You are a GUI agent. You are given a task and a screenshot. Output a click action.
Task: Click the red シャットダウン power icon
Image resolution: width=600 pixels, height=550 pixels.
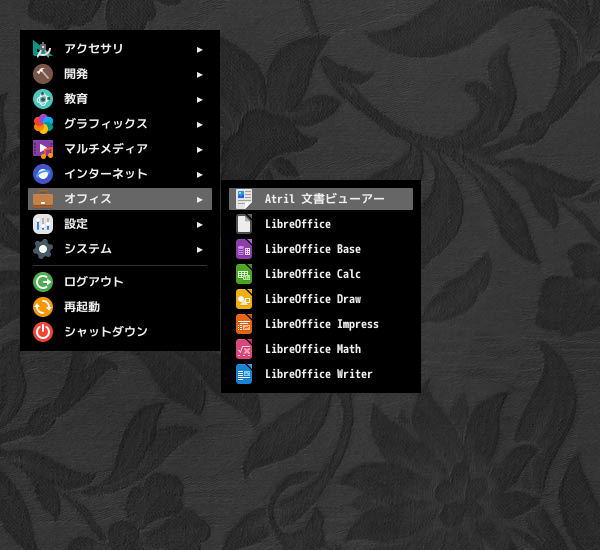43,332
